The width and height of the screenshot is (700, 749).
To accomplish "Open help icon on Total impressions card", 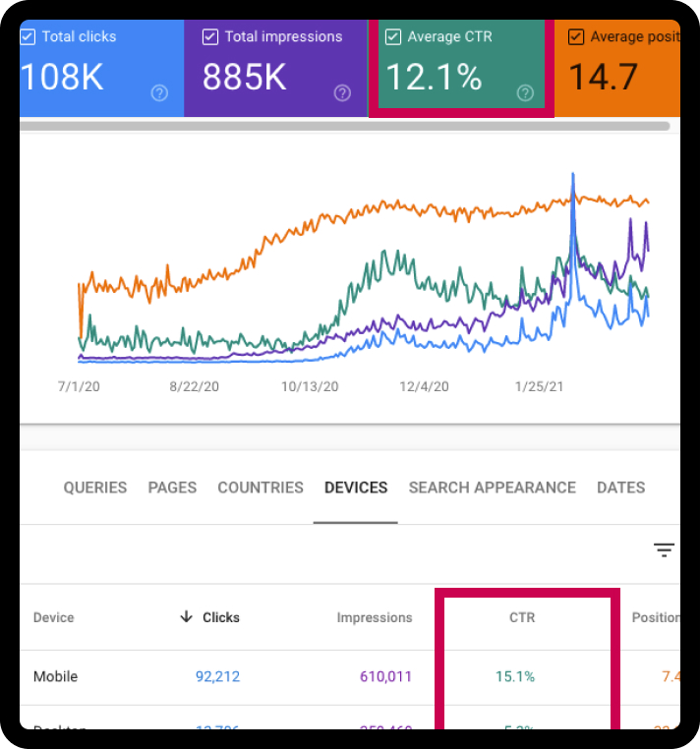I will 342,92.
